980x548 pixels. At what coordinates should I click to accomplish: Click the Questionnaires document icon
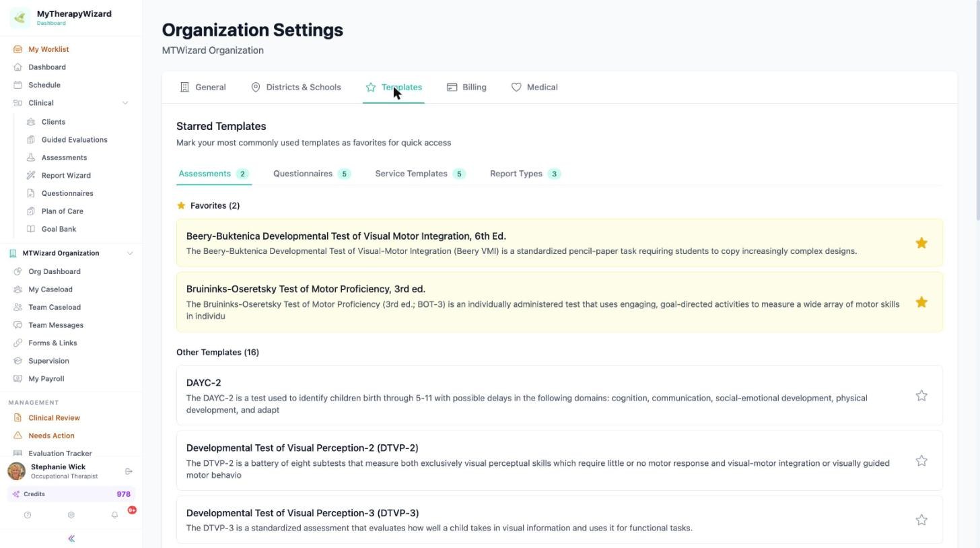point(31,193)
